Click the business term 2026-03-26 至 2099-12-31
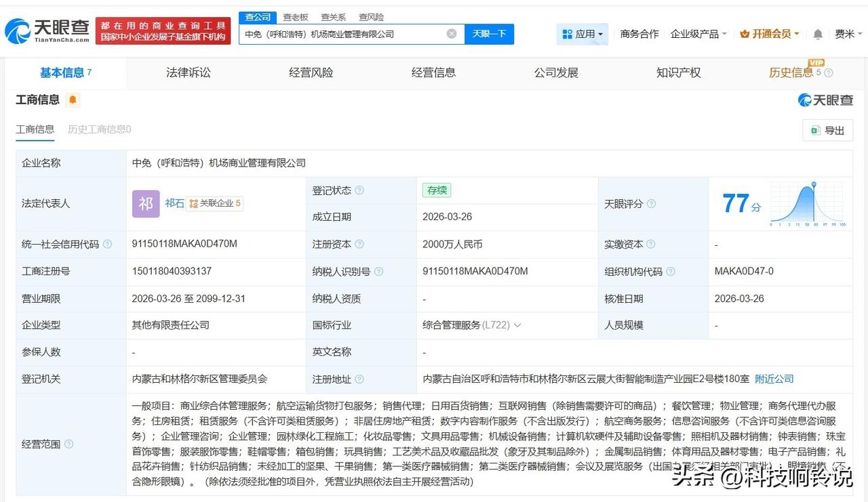 [189, 299]
